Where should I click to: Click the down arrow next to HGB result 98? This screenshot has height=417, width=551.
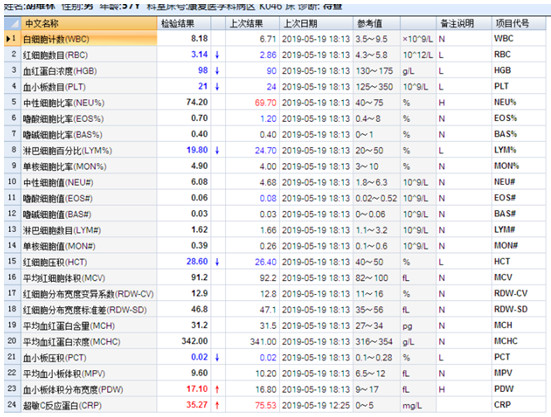click(217, 71)
